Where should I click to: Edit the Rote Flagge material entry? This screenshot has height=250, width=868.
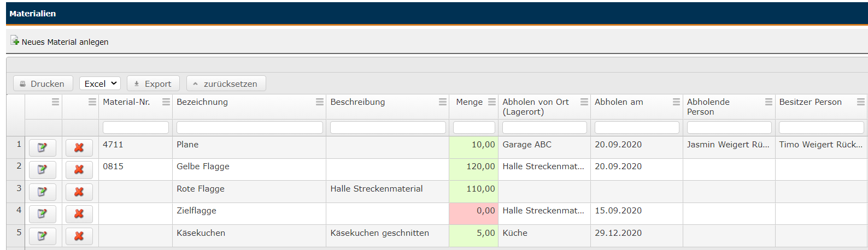click(42, 192)
